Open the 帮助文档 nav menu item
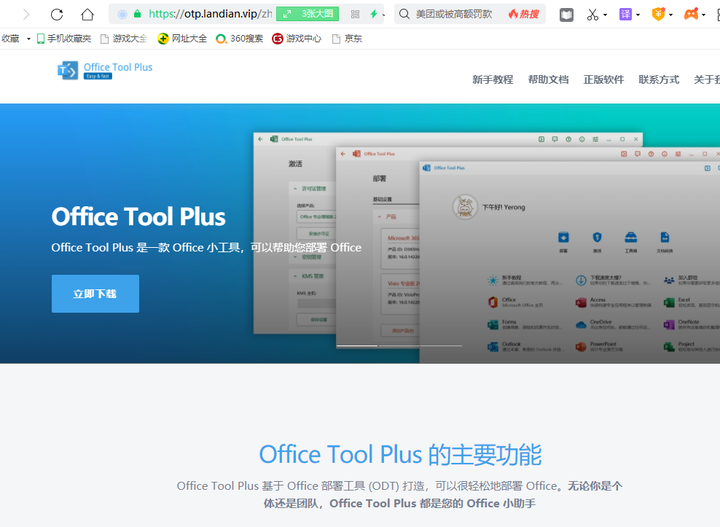 click(548, 79)
